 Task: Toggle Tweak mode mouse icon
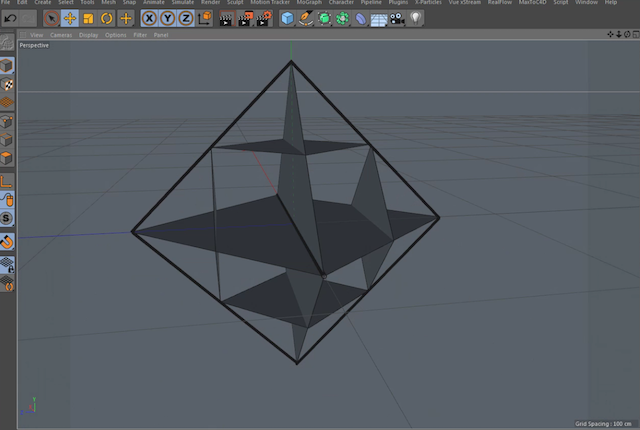7,200
